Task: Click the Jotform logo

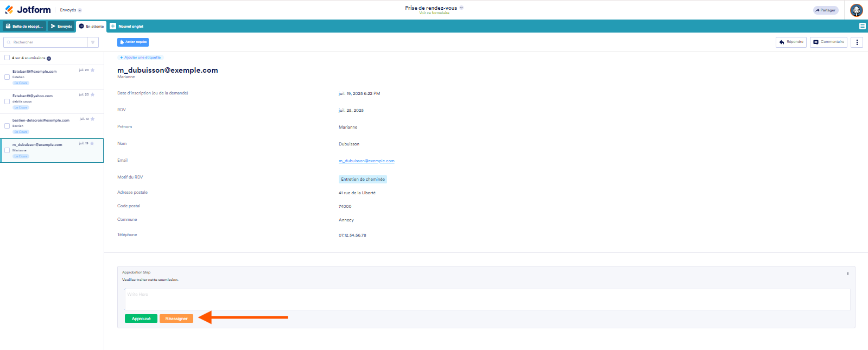Action: point(28,10)
